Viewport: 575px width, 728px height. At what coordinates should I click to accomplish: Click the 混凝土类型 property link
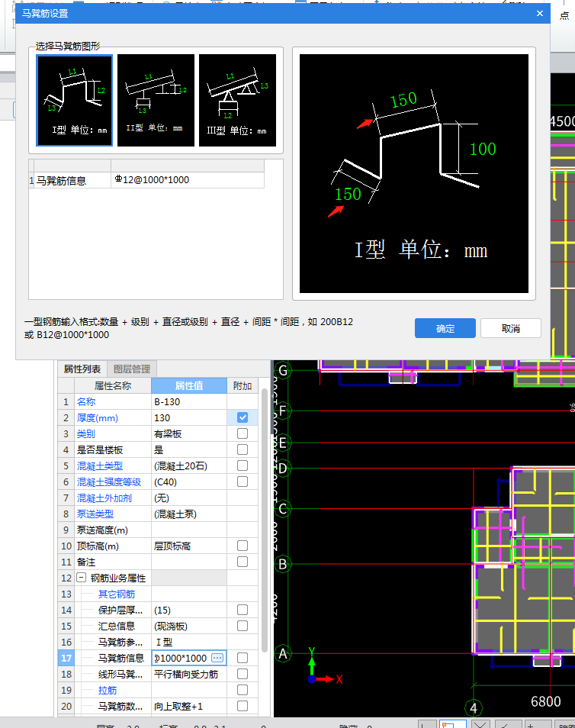click(100, 465)
